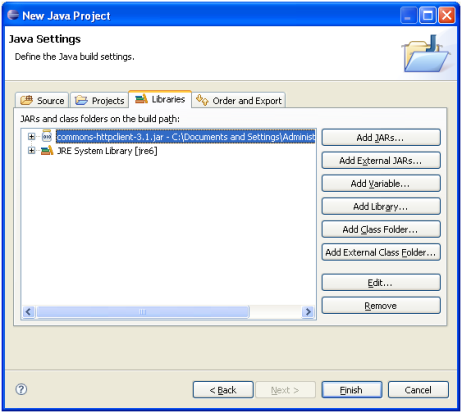
Task: Select JRE System Library [jre6] entry
Action: tap(107, 151)
